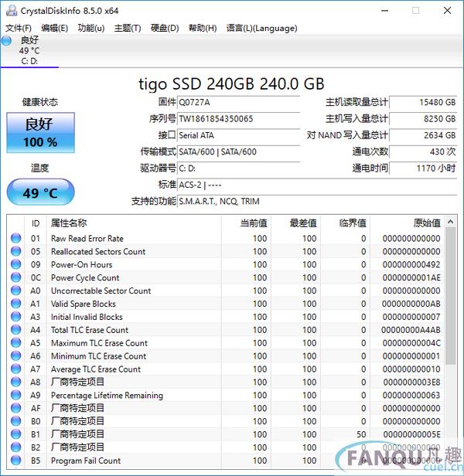
Task: Click status orb for row B2
Action: click(15, 447)
